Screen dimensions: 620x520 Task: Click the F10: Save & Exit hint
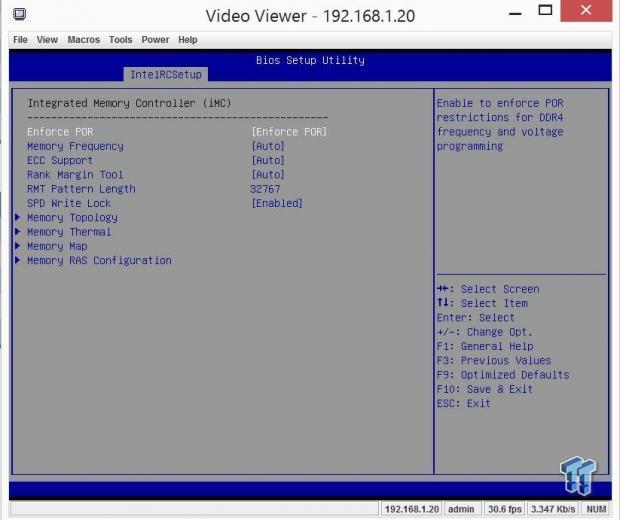pyautogui.click(x=485, y=389)
